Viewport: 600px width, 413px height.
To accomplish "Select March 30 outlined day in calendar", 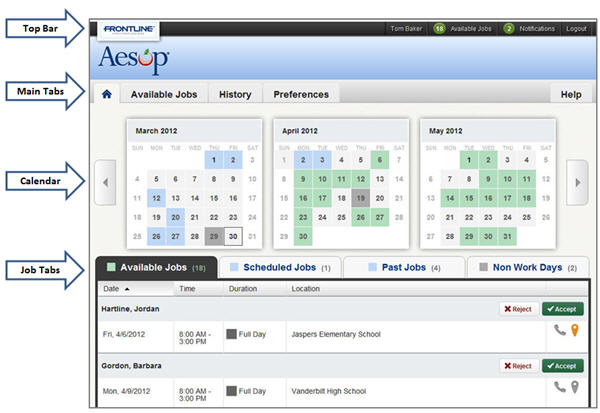I will 233,237.
